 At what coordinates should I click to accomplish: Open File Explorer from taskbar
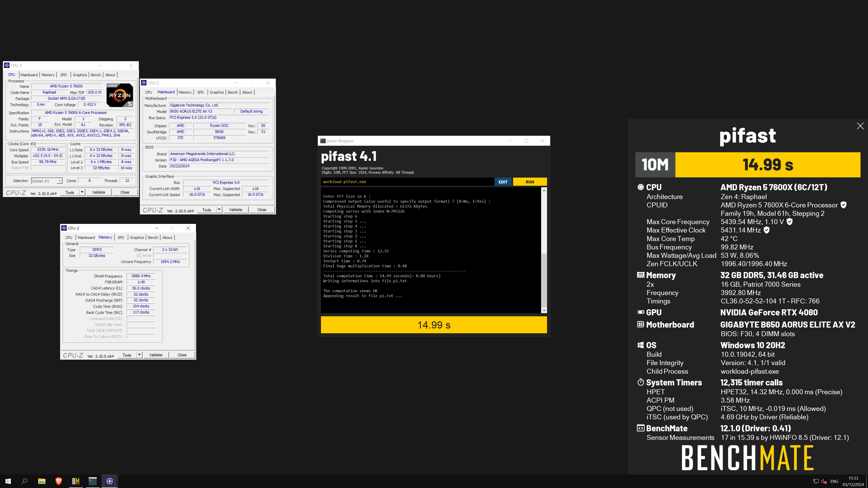(41, 481)
